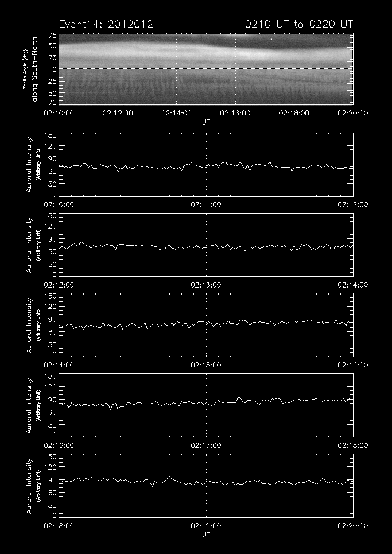
Task: Click the keogram y-axis value '-25'
Action: pyautogui.click(x=50, y=82)
